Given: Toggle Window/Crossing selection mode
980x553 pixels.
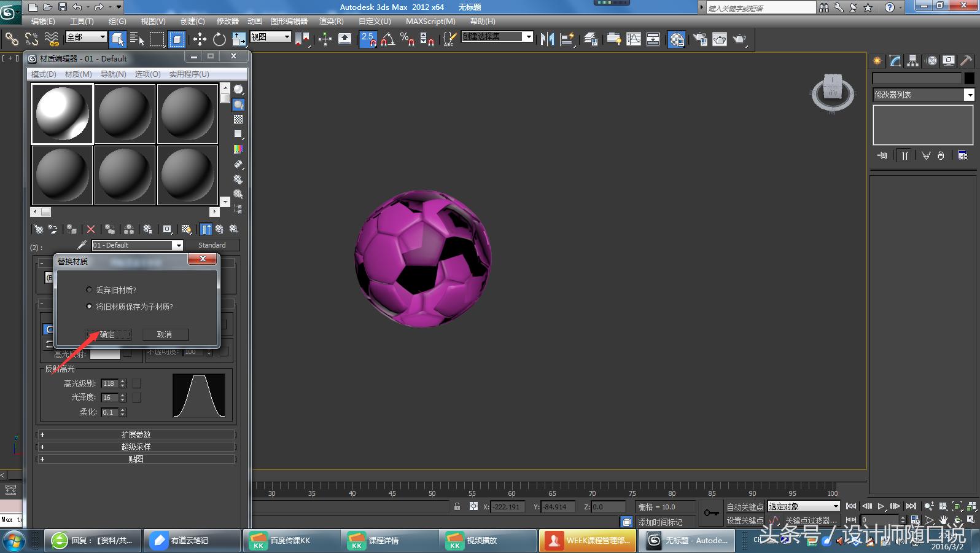Looking at the screenshot, I should pyautogui.click(x=177, y=39).
